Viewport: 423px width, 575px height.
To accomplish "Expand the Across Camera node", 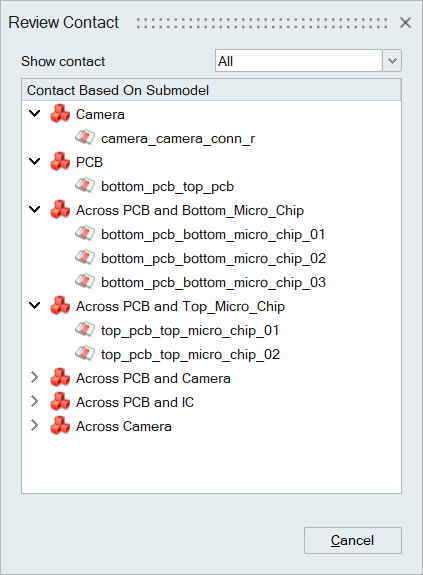I will (34, 425).
